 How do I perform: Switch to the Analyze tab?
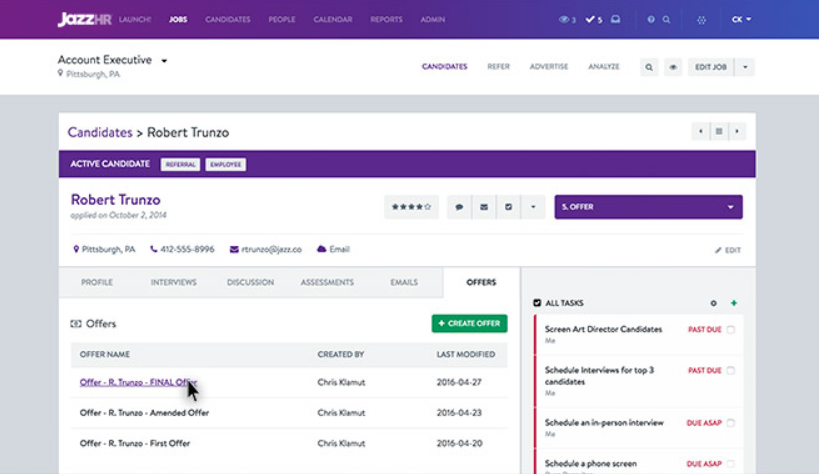pyautogui.click(x=604, y=66)
